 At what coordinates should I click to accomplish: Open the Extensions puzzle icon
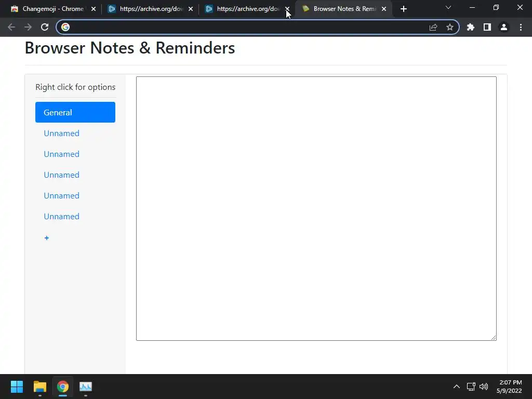click(471, 27)
